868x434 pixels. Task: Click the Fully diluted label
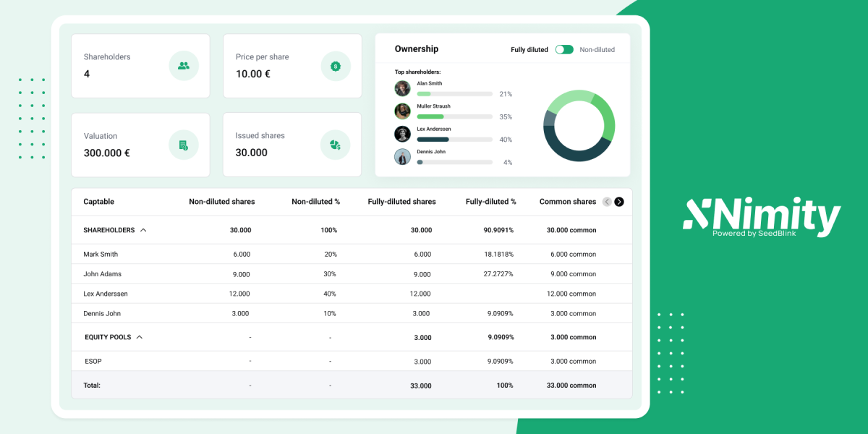click(x=529, y=50)
